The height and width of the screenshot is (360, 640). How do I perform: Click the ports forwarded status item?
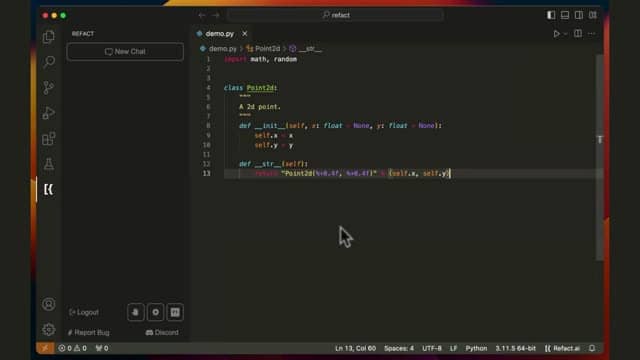point(102,348)
